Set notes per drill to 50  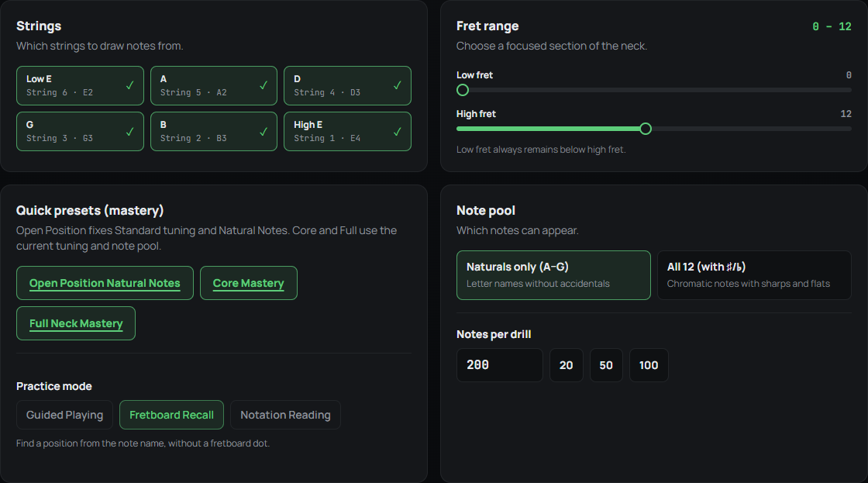[x=606, y=365]
